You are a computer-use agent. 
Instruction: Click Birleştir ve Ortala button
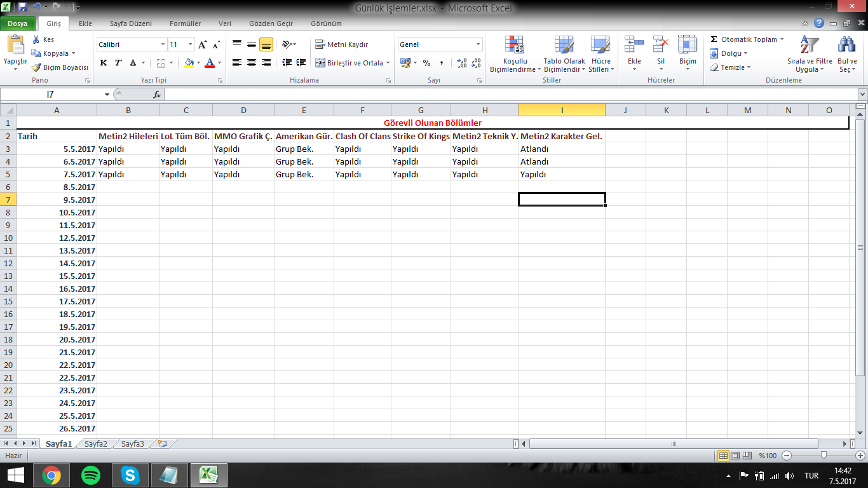(x=349, y=63)
